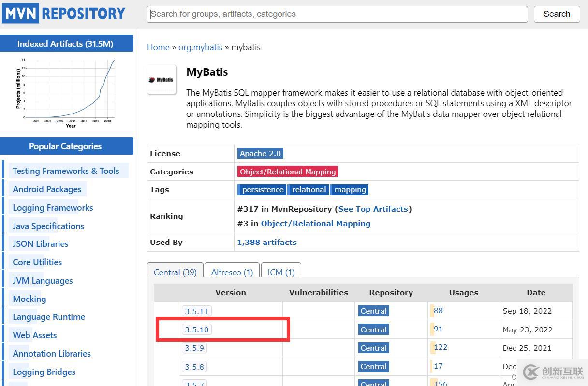Open version 3.5.10
Image resolution: width=588 pixels, height=386 pixels.
click(x=197, y=329)
